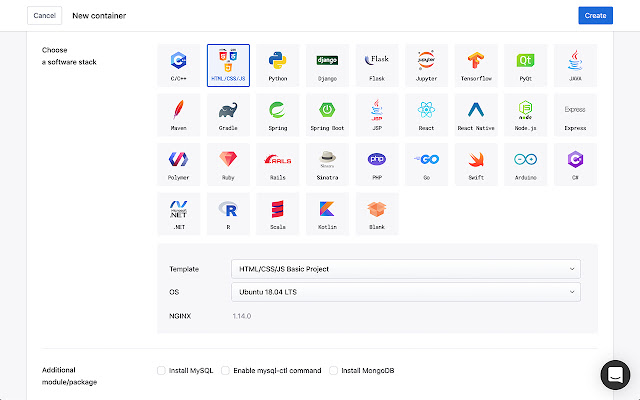Enable the Install MySQL checkbox
Viewport: 640px width, 400px height.
tap(161, 371)
